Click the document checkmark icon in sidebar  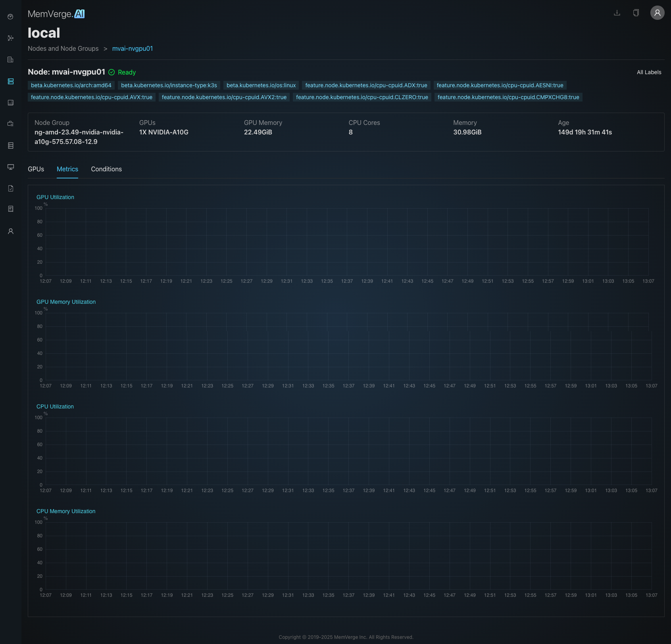pos(11,188)
